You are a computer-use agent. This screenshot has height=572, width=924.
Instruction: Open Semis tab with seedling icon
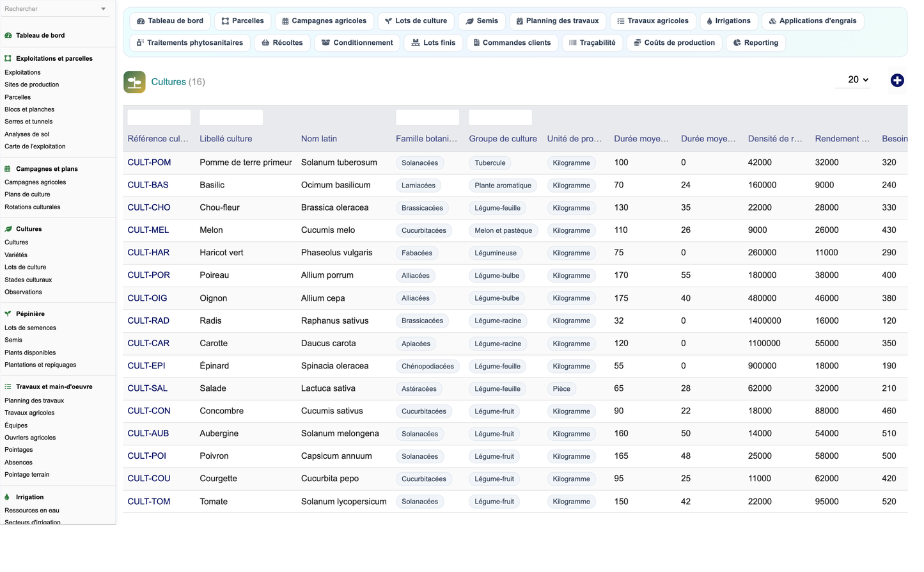tap(482, 21)
